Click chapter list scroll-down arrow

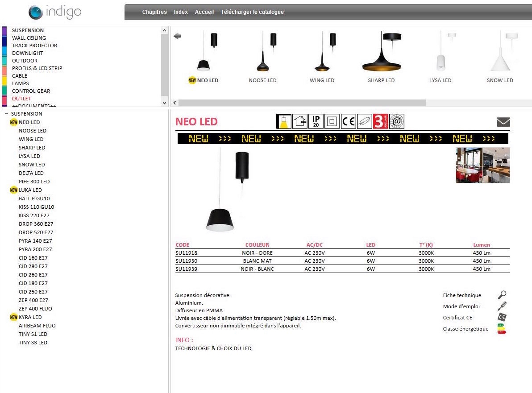click(x=165, y=103)
